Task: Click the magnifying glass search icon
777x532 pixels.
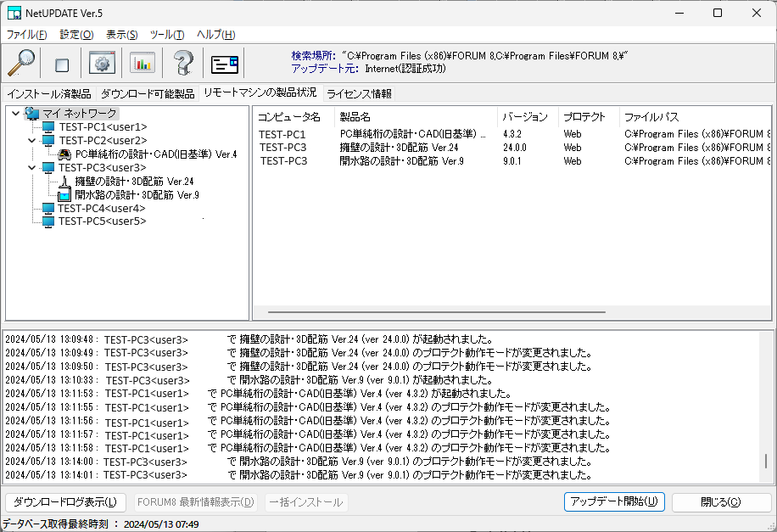Action: 21,63
